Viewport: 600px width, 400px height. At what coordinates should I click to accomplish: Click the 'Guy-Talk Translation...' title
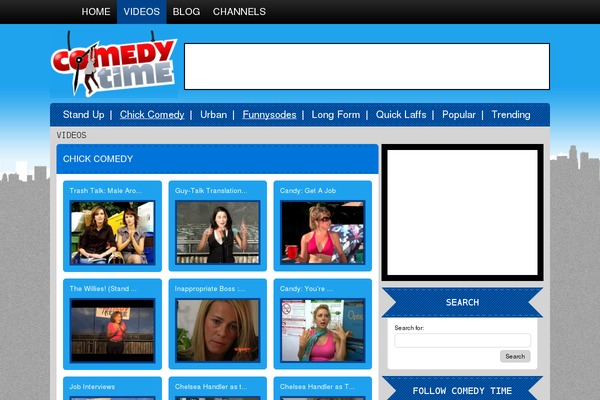211,191
